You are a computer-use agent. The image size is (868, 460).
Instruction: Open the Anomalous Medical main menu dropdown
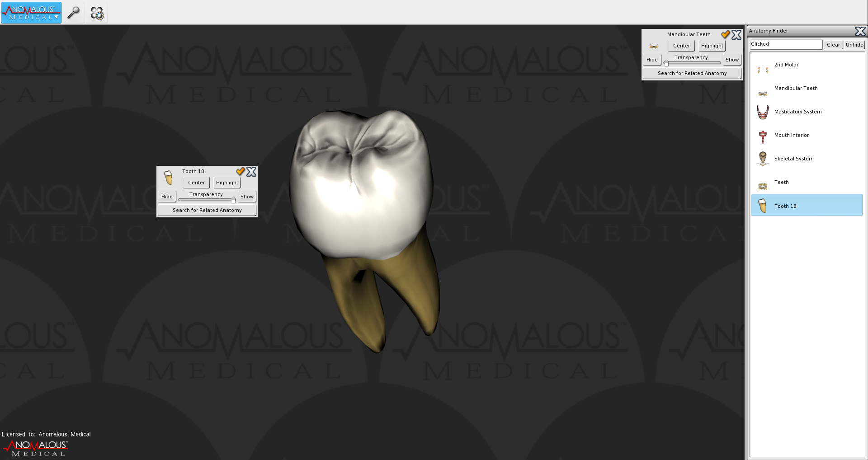coord(31,13)
